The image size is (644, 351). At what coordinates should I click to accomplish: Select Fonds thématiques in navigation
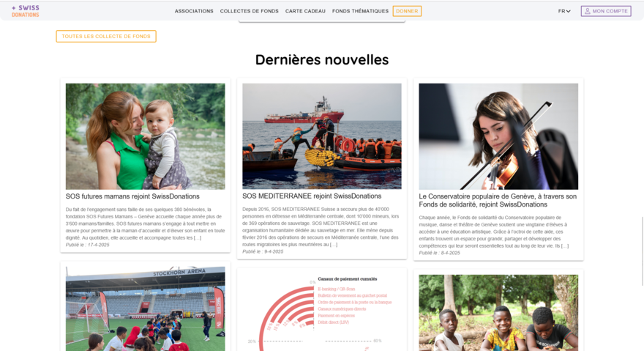(360, 11)
